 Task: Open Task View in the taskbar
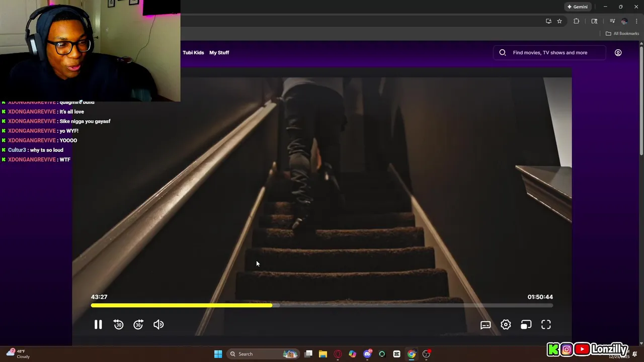(308, 354)
